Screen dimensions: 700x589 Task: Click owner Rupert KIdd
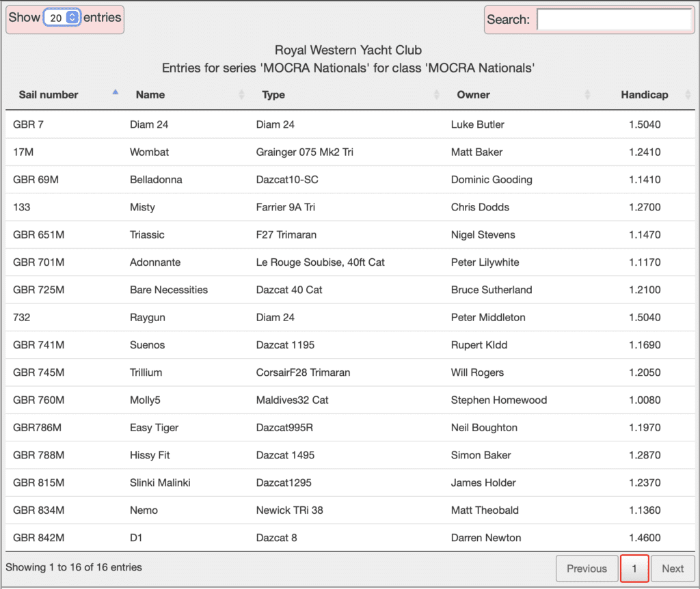click(x=479, y=345)
